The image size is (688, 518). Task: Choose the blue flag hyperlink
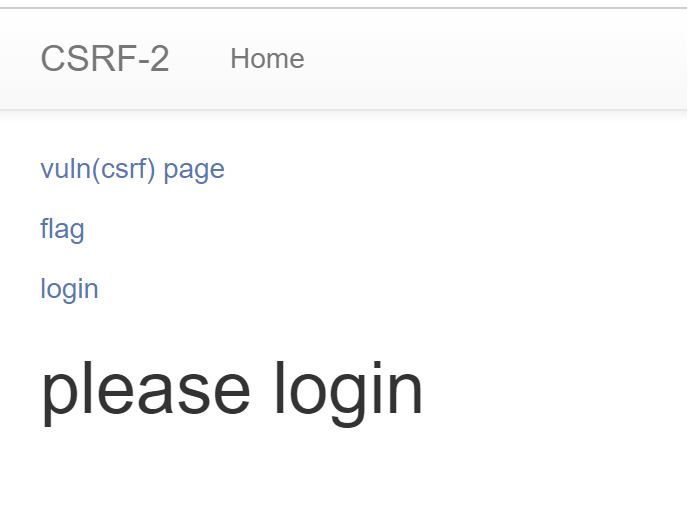pos(62,229)
